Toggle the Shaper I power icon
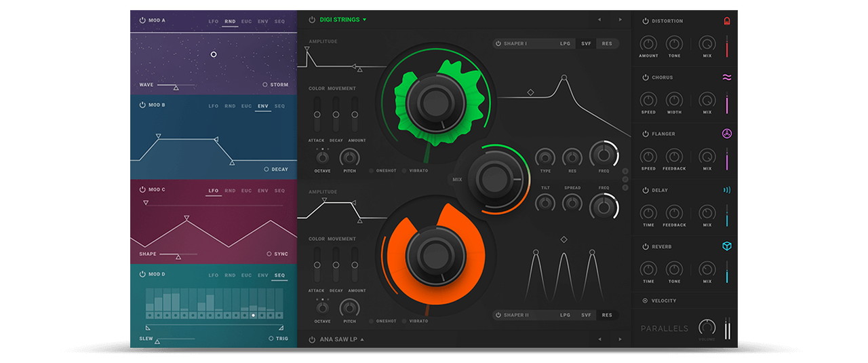Image resolution: width=868 pixels, height=363 pixels. click(498, 43)
